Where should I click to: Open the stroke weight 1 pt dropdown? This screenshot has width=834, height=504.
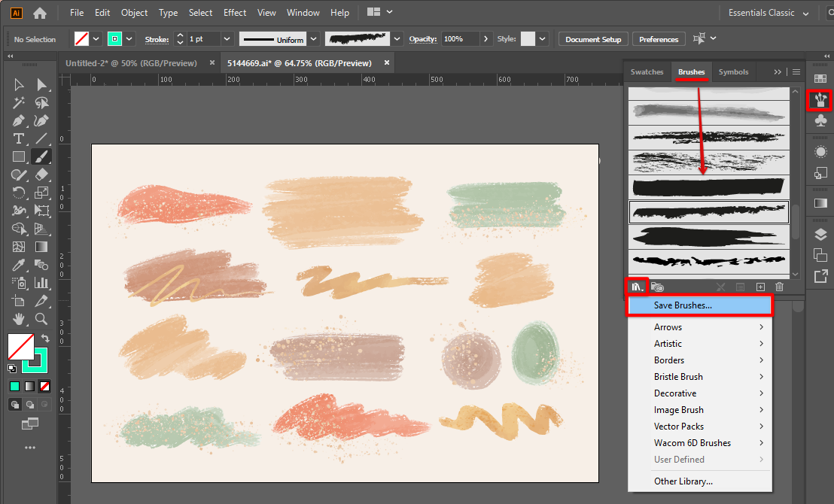[226, 39]
